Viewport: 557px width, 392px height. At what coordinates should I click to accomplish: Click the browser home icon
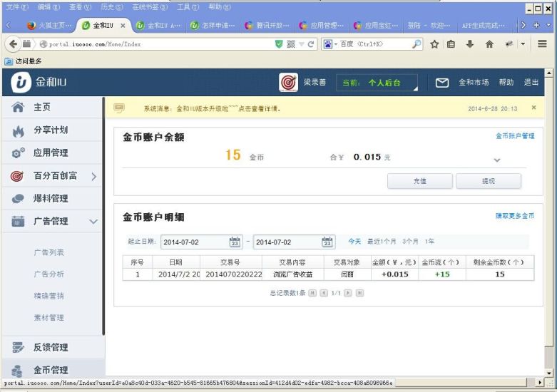pyautogui.click(x=489, y=44)
